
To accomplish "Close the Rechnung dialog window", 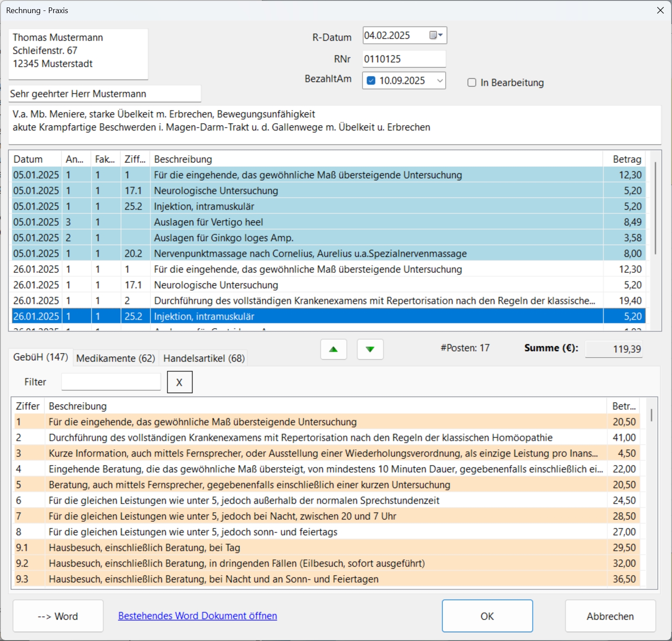I will pyautogui.click(x=660, y=10).
